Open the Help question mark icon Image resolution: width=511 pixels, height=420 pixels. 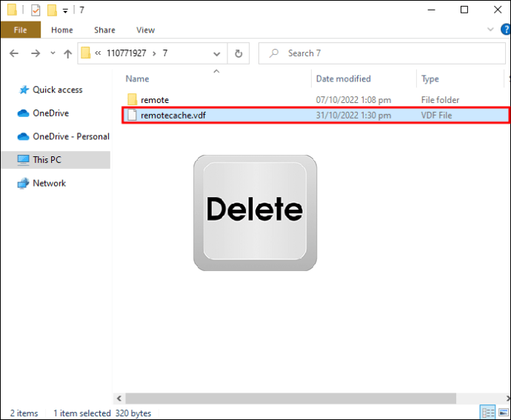[x=506, y=30]
